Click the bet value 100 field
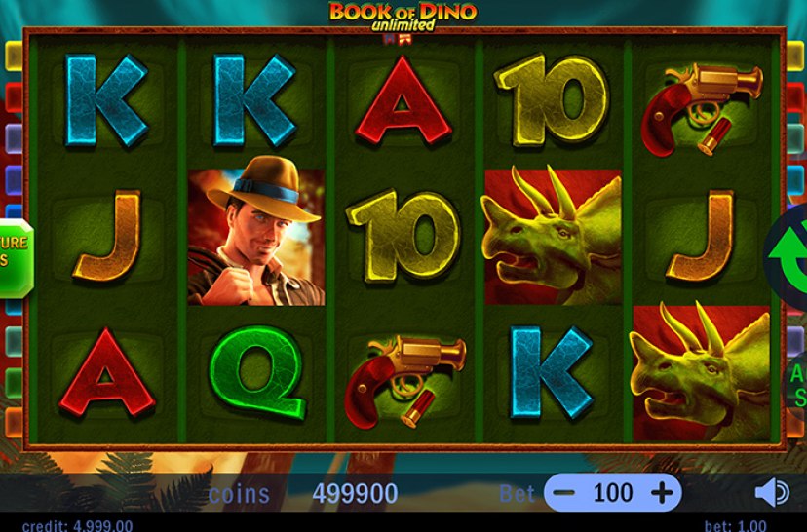Image resolution: width=807 pixels, height=532 pixels. coord(612,493)
